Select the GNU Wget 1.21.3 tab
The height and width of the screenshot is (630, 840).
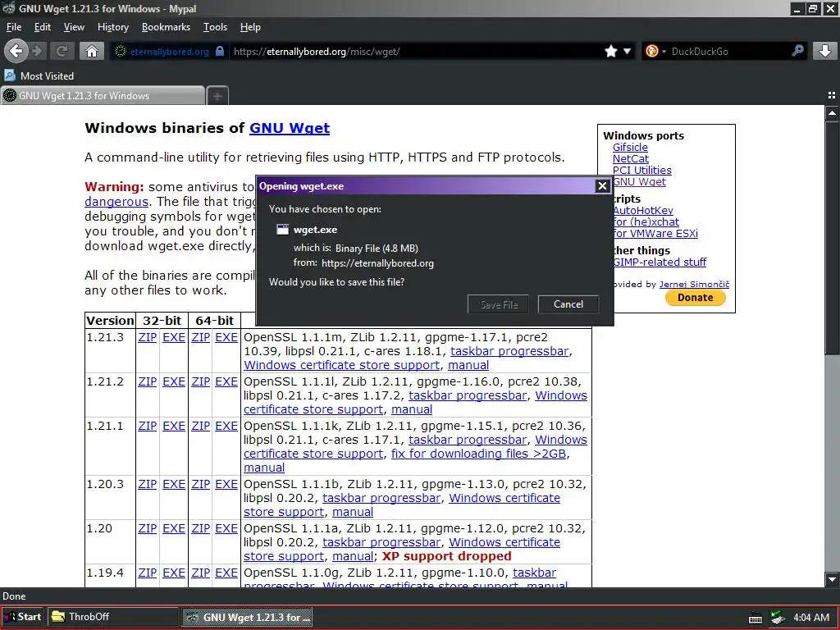102,96
